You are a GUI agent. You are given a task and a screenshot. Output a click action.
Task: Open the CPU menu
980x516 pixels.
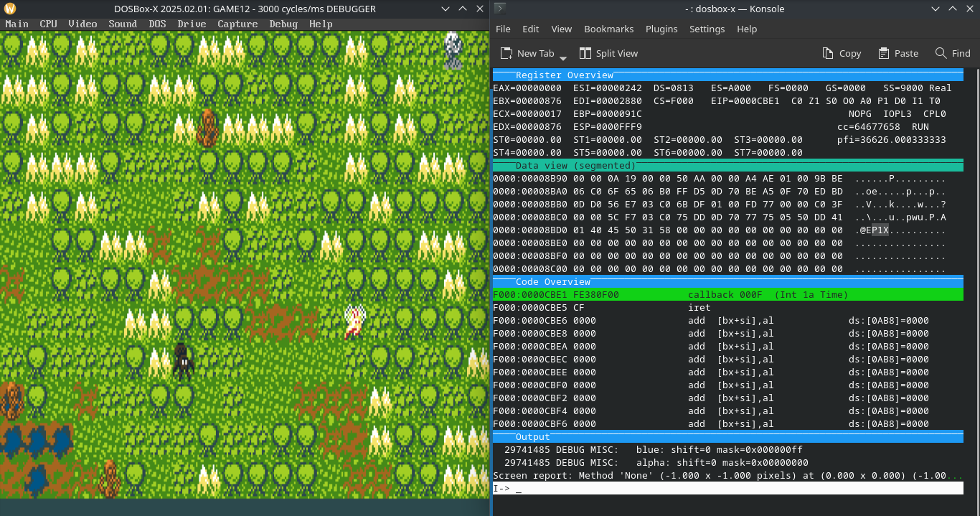(48, 24)
